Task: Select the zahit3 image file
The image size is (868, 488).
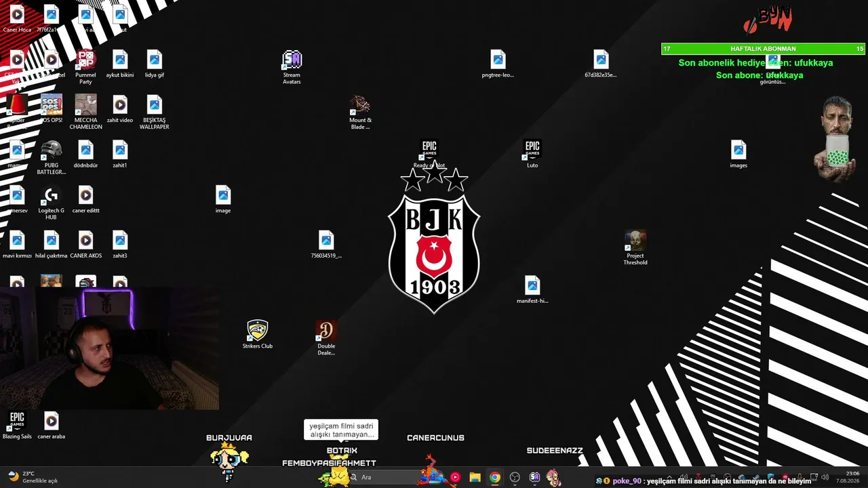Action: (120, 245)
